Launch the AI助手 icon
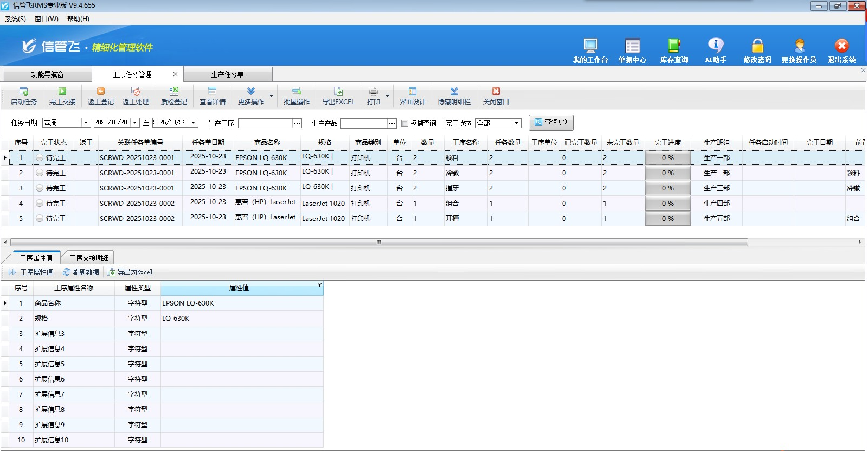 point(716,46)
